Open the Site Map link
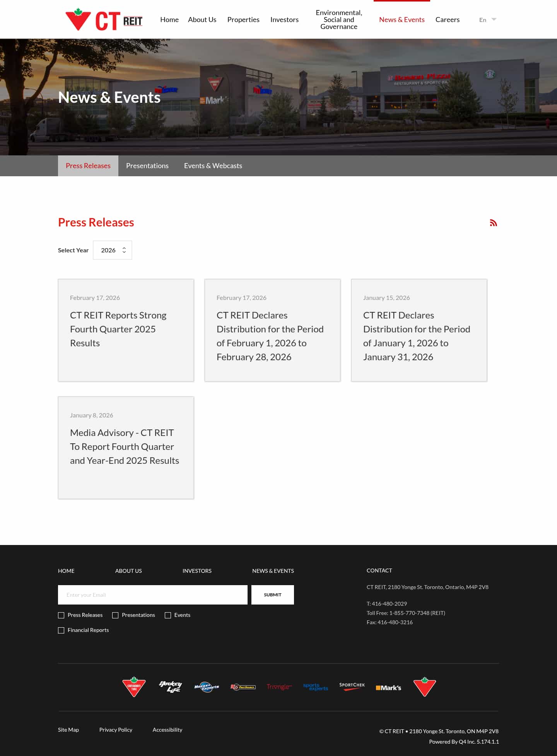Screen dimensions: 557x756 (68, 730)
